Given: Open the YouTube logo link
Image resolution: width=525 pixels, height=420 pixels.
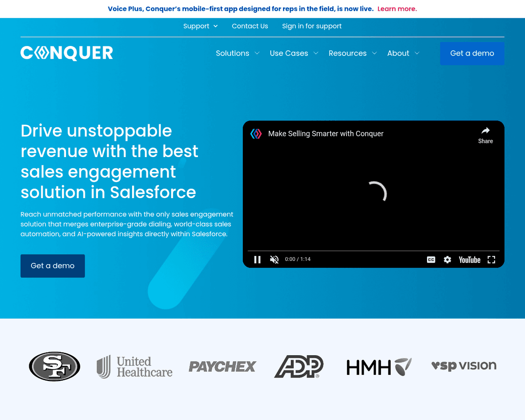Looking at the screenshot, I should (469, 260).
